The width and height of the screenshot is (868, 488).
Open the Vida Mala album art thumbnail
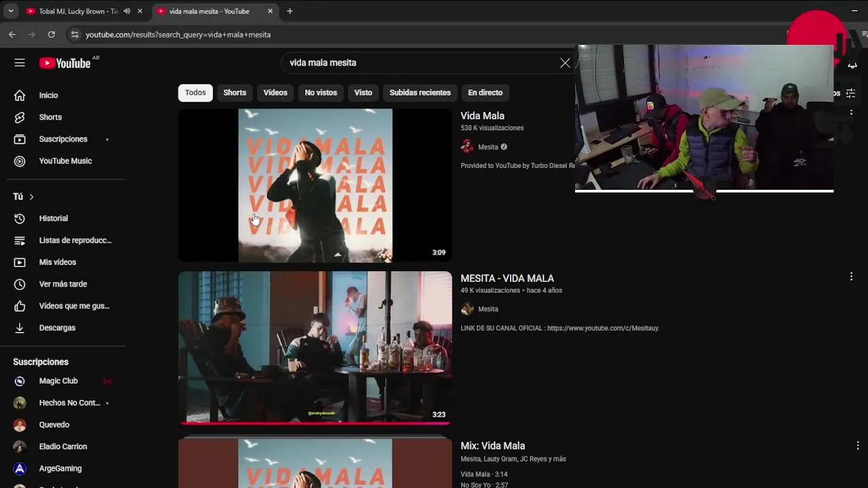315,185
